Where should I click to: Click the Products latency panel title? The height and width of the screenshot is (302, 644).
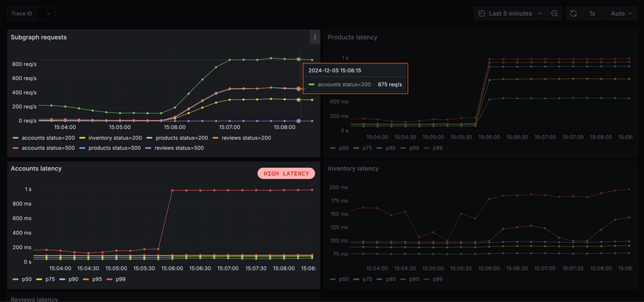pos(352,38)
